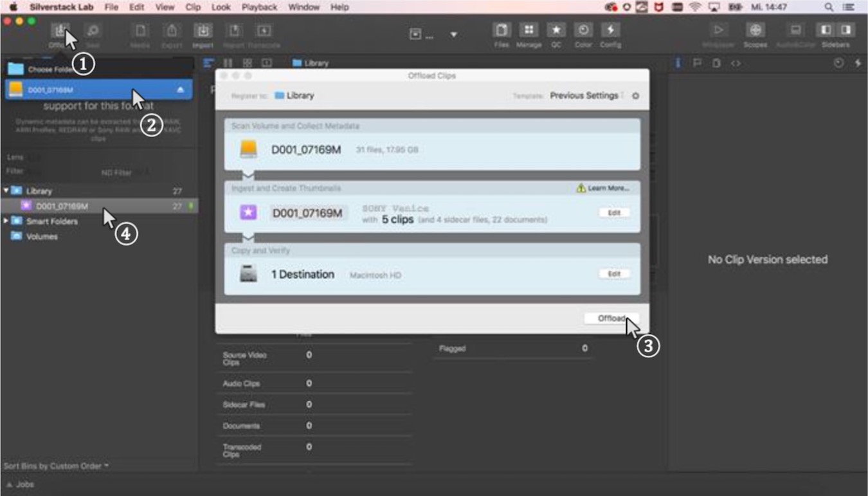Viewport: 868px width, 496px height.
Task: Open the code brackets tab in right sidebar
Action: pos(736,63)
